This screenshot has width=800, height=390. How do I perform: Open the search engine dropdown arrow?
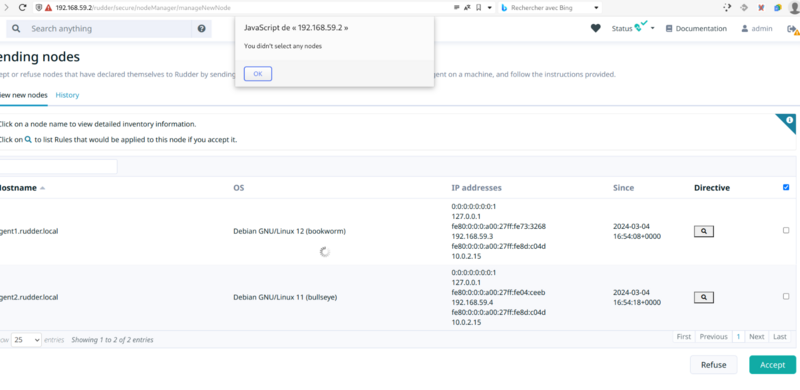point(596,8)
